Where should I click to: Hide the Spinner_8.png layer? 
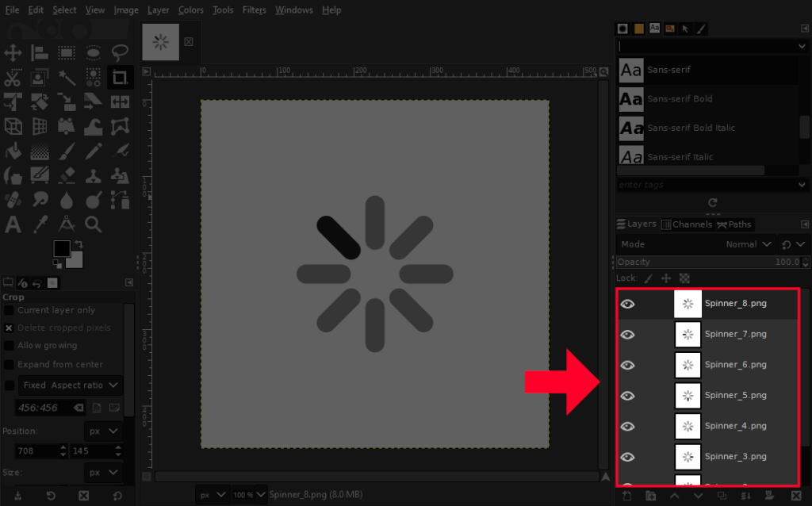pyautogui.click(x=627, y=303)
